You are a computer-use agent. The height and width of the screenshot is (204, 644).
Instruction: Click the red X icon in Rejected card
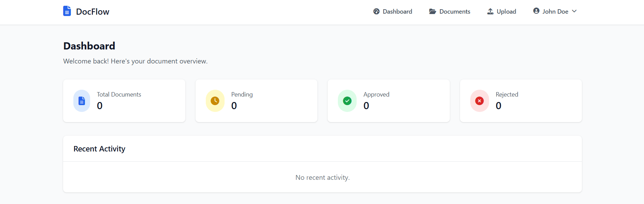click(480, 101)
